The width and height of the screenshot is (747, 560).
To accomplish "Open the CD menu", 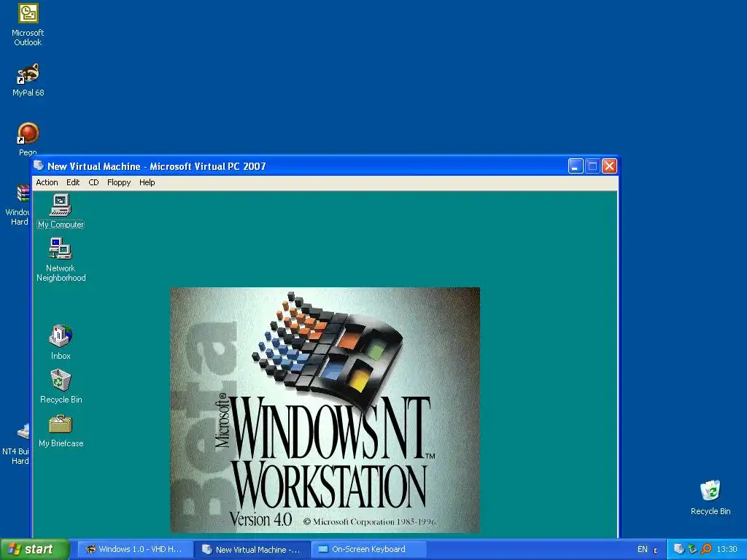I will tap(93, 182).
